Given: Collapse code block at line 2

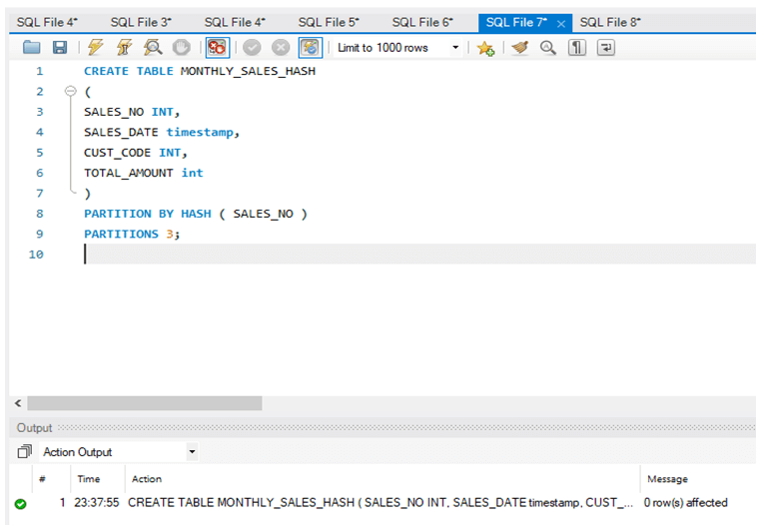Looking at the screenshot, I should pos(71,91).
